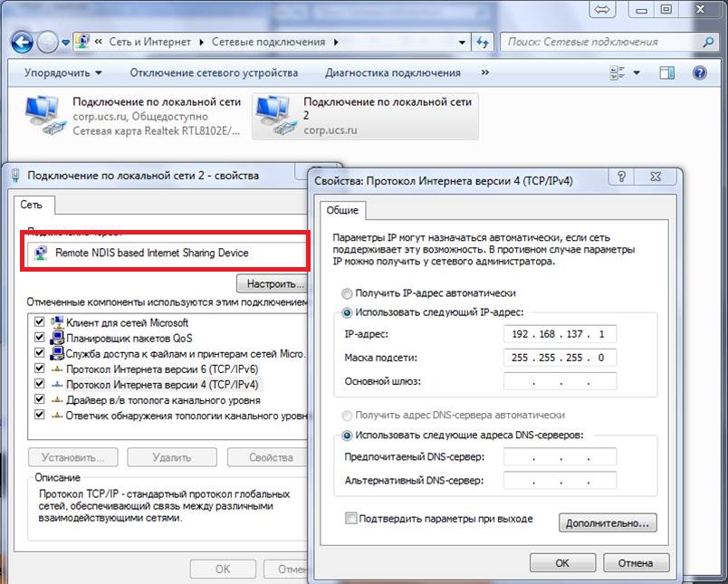This screenshot has width=728, height=584.
Task: Click the IPv4 dialog help question button
Action: (621, 177)
